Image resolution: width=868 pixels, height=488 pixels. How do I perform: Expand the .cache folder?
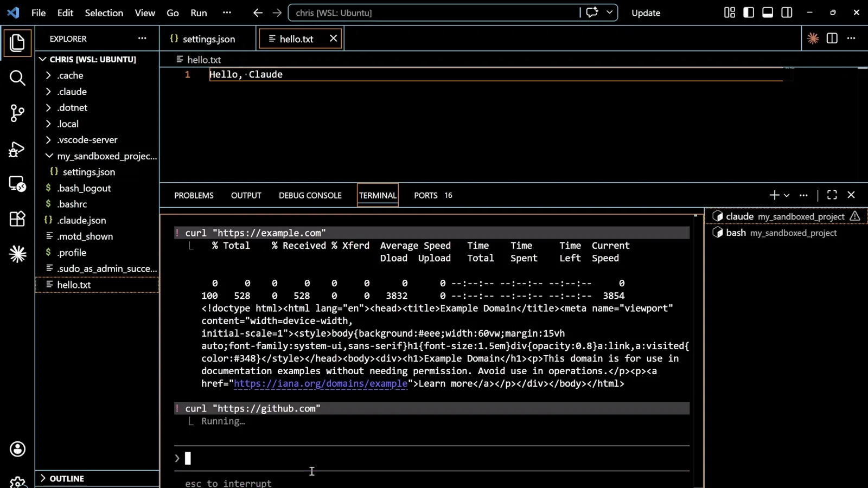coord(98,75)
